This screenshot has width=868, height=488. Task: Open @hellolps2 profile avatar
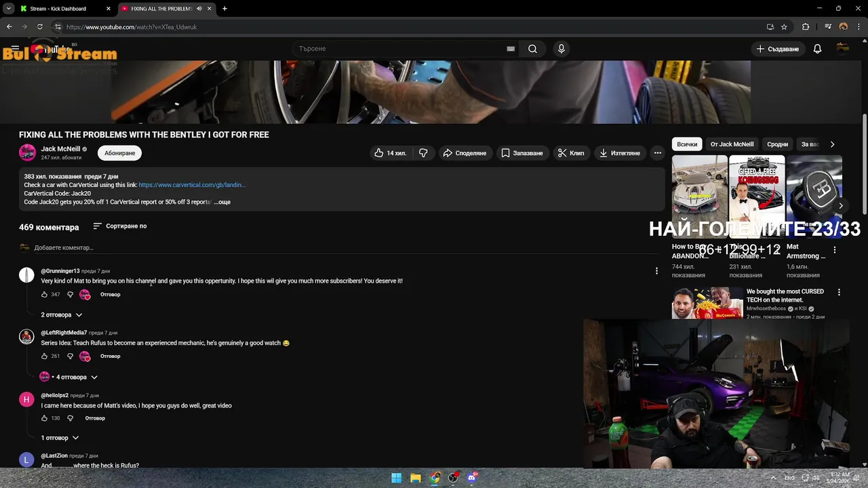26,399
